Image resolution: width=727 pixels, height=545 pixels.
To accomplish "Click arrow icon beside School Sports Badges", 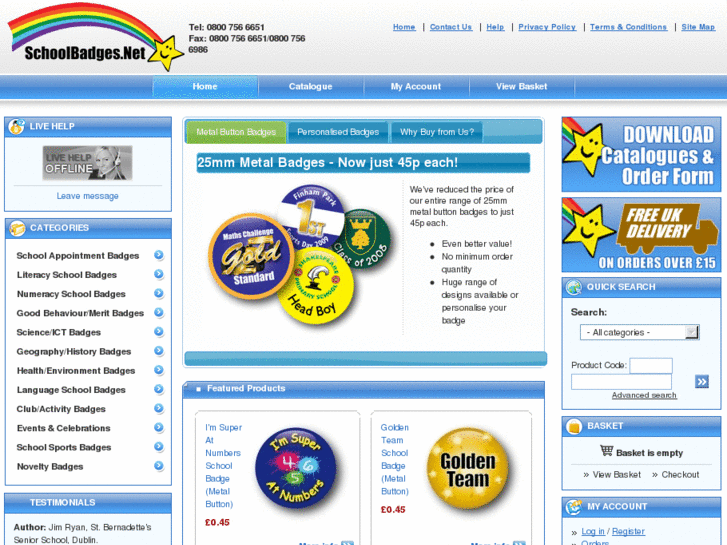I will pos(159,447).
